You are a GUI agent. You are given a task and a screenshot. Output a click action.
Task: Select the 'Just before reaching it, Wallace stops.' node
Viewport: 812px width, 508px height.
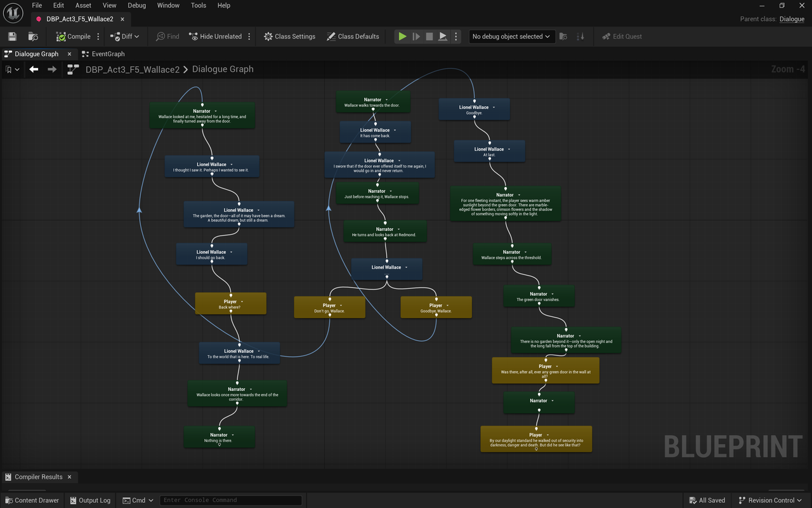point(377,193)
